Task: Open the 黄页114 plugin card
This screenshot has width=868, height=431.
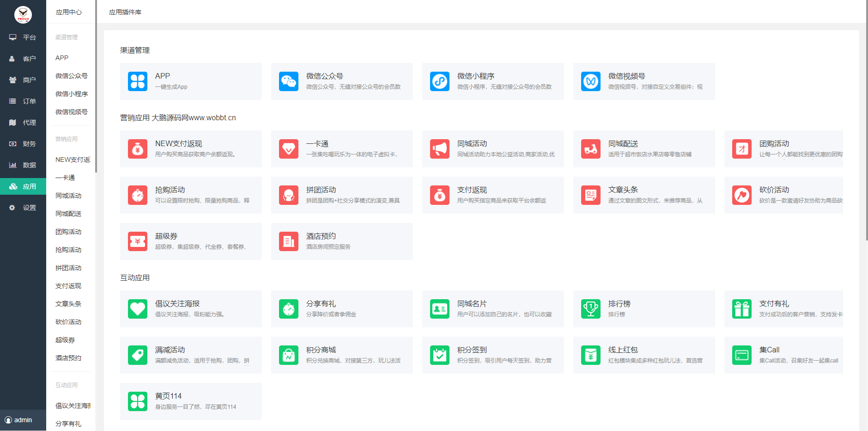Action: pos(190,401)
